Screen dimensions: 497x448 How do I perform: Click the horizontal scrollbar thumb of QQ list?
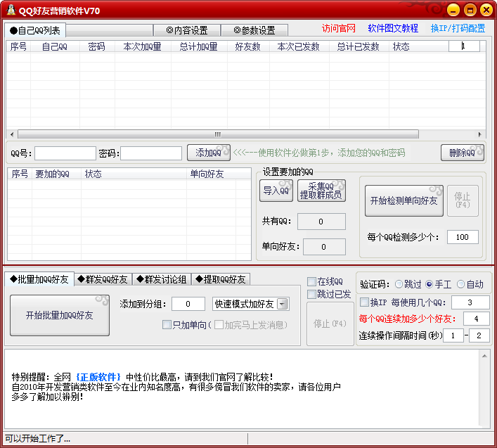pyautogui.click(x=218, y=134)
